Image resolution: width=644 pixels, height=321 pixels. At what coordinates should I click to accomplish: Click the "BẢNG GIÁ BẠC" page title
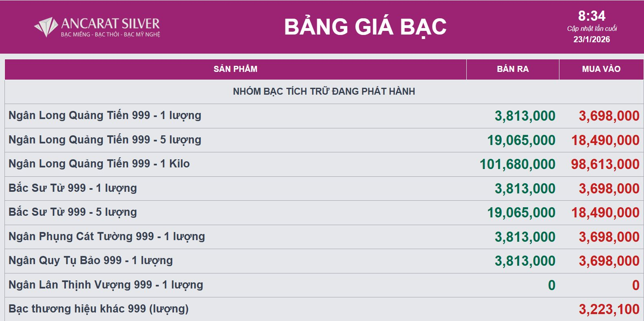(x=365, y=27)
